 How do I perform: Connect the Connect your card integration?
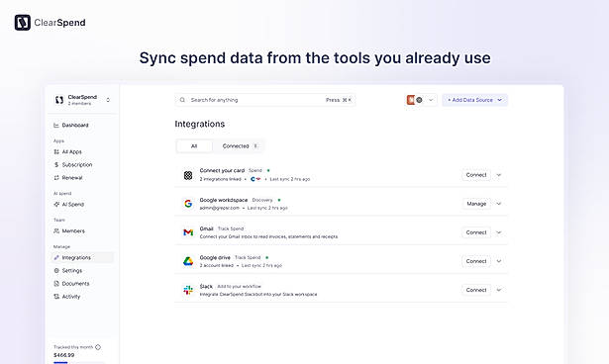[476, 175]
